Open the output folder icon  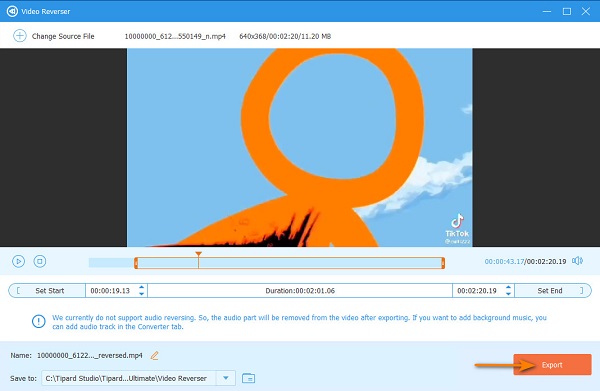[x=249, y=378]
